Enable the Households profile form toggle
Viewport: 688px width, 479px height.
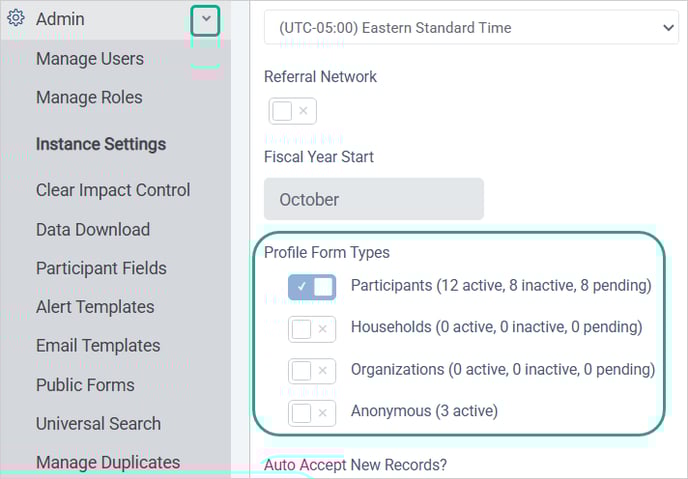coord(312,329)
